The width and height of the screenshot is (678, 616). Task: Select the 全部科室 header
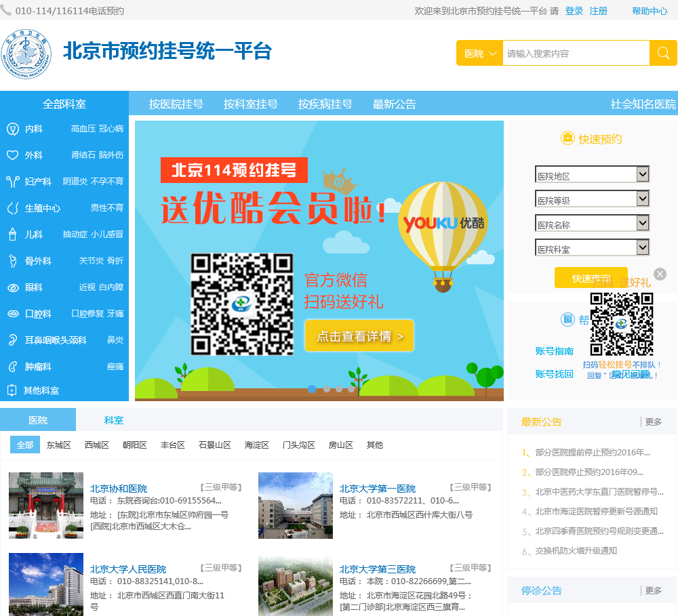pos(64,104)
